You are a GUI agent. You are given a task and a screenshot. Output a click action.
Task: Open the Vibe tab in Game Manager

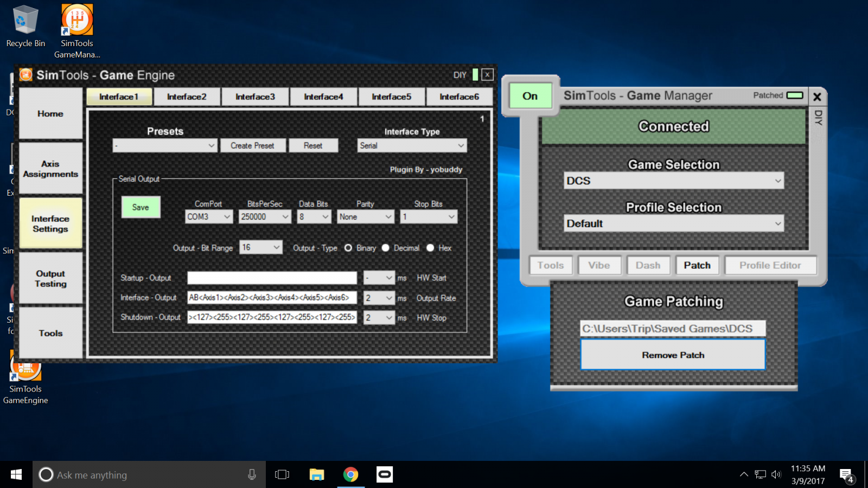(x=599, y=265)
